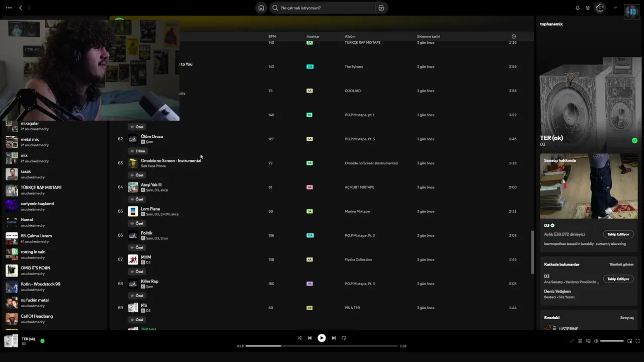This screenshot has width=644, height=362.
Task: Open the Browse icon beside the search box
Action: pos(381,8)
